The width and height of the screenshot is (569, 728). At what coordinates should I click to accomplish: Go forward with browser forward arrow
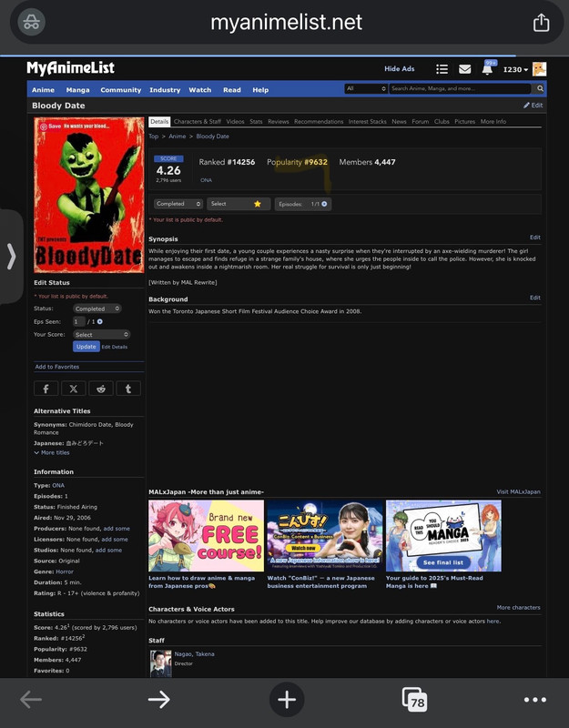click(158, 699)
